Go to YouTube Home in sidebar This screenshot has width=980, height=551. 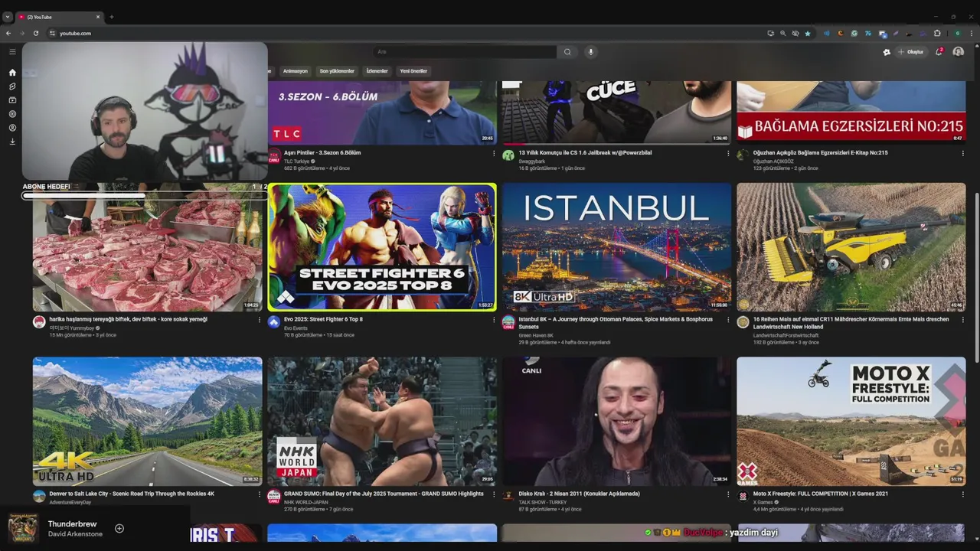pyautogui.click(x=12, y=73)
